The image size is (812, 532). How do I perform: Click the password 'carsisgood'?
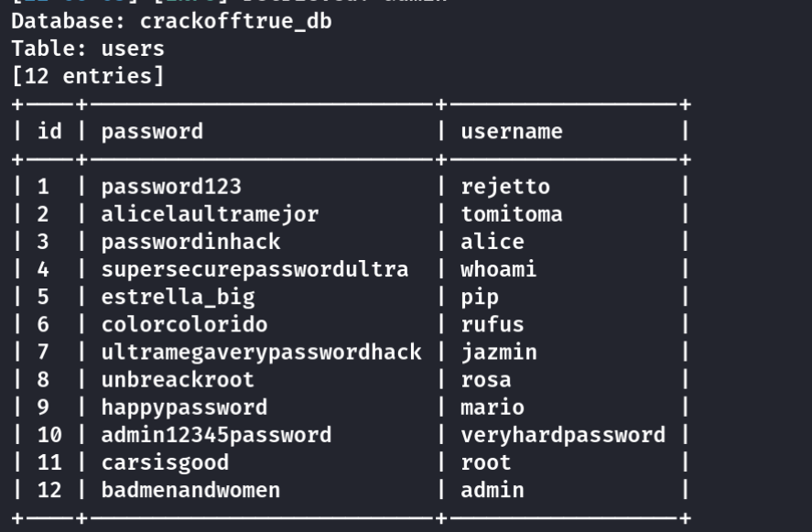165,463
